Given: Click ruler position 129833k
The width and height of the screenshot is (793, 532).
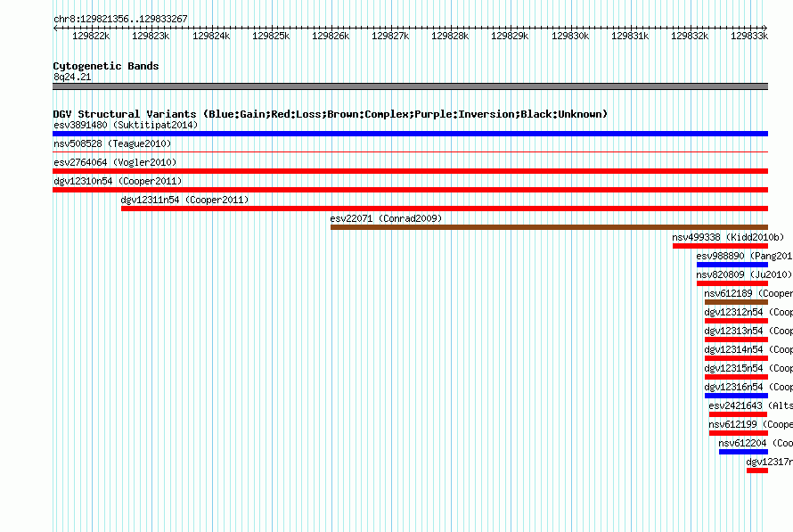Looking at the screenshot, I should 749,36.
